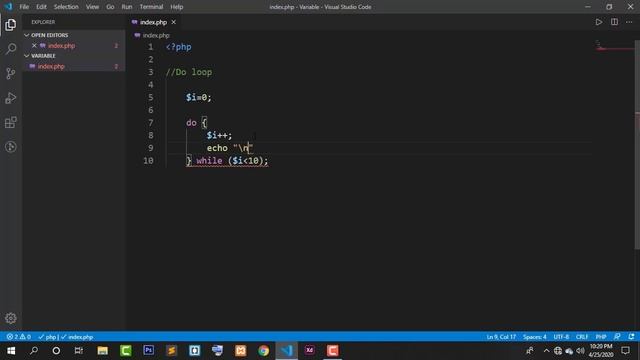Open the Edit menu
Viewport: 640px width, 360px height.
pyautogui.click(x=41, y=7)
